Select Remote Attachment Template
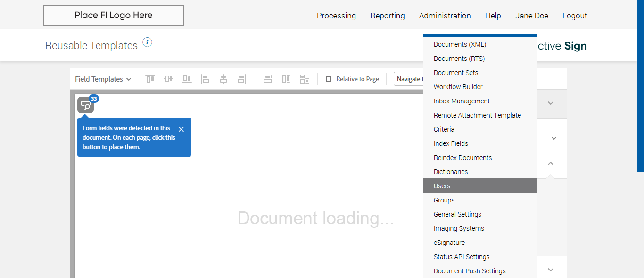Image resolution: width=644 pixels, height=278 pixels. [x=480, y=115]
